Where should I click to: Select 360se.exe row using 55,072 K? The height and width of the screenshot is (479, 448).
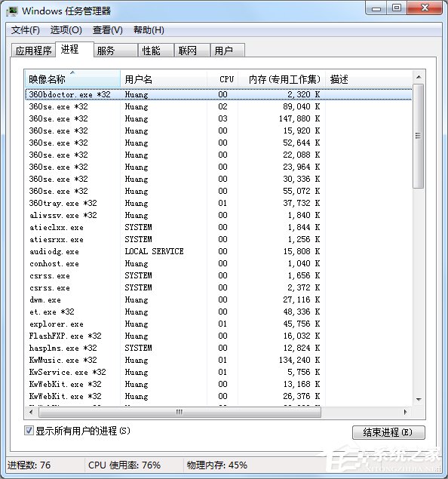(219, 191)
